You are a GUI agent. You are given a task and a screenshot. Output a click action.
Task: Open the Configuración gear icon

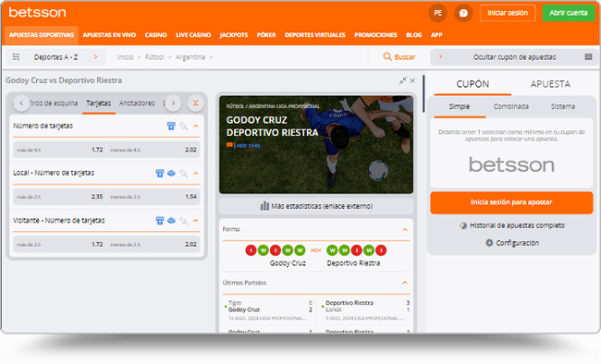489,243
